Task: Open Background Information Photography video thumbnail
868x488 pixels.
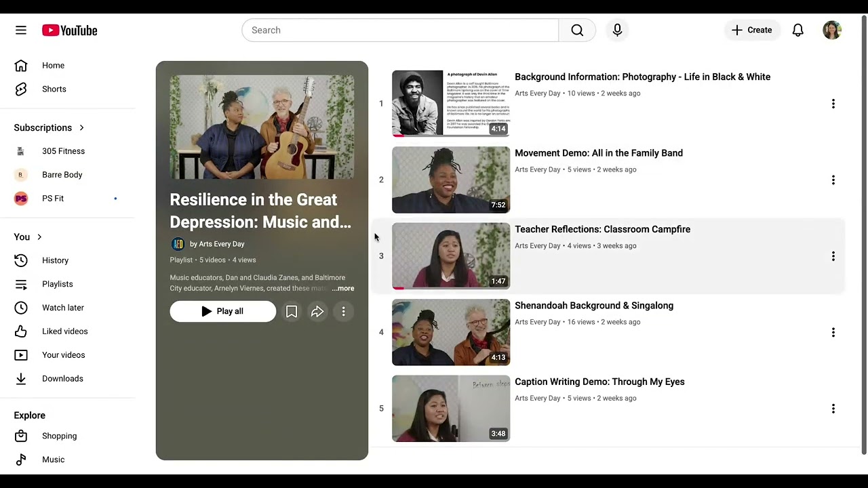Action: [x=451, y=104]
